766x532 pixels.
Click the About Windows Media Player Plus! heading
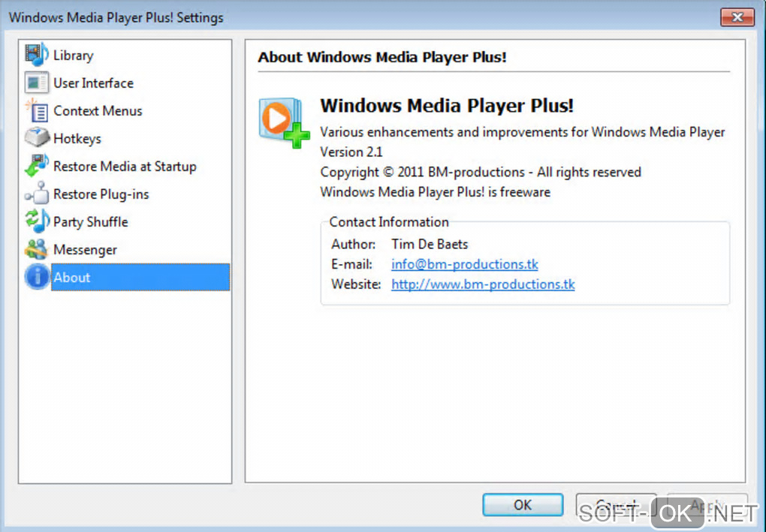click(382, 57)
